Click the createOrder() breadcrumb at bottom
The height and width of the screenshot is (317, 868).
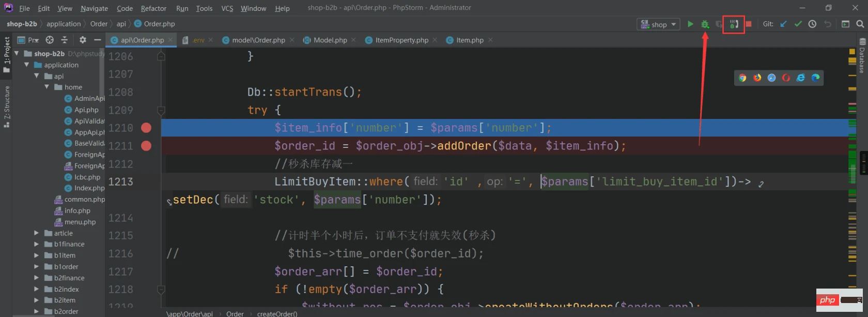(277, 313)
